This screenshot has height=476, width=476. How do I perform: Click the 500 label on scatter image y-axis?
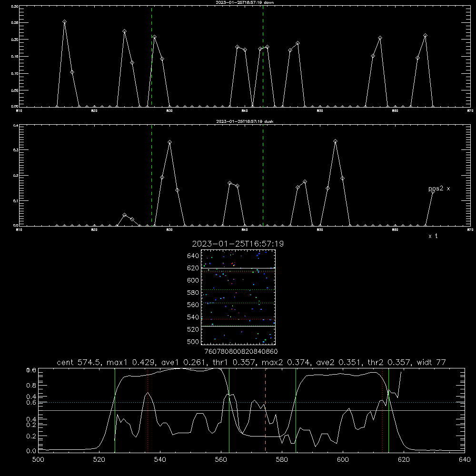(x=193, y=342)
